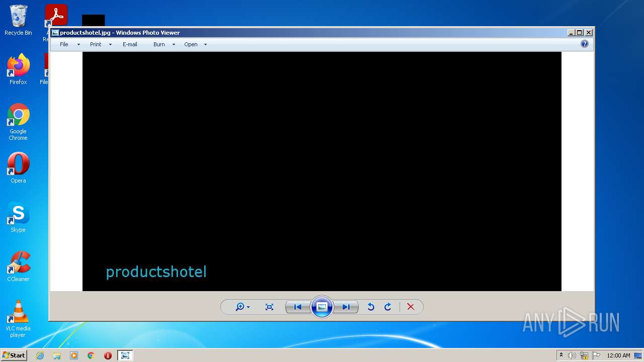Open the Action Center flag icon

point(596,355)
